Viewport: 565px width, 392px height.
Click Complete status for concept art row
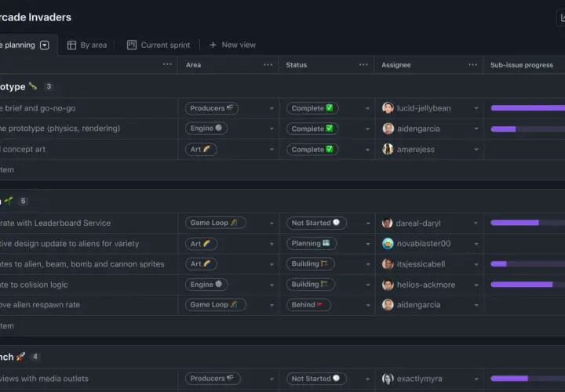312,149
